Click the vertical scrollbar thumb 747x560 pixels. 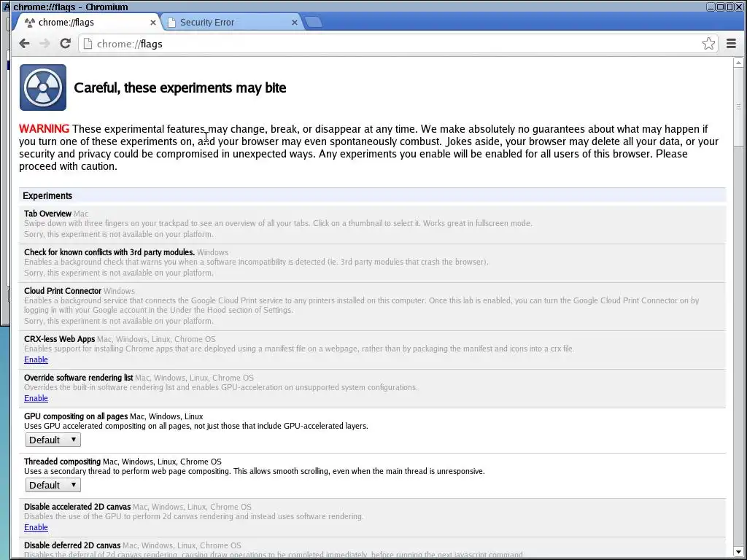coord(739,107)
